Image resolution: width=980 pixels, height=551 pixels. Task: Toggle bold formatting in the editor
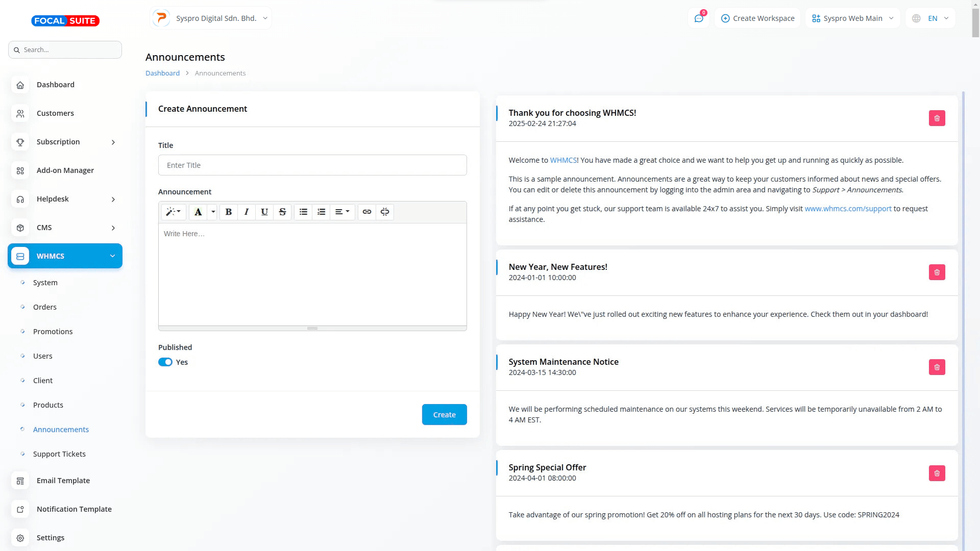(229, 212)
